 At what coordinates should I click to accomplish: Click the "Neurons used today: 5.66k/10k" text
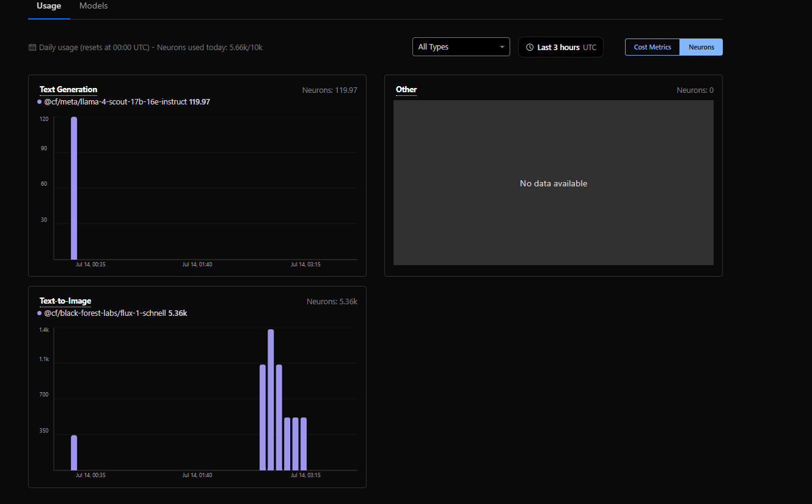(210, 47)
